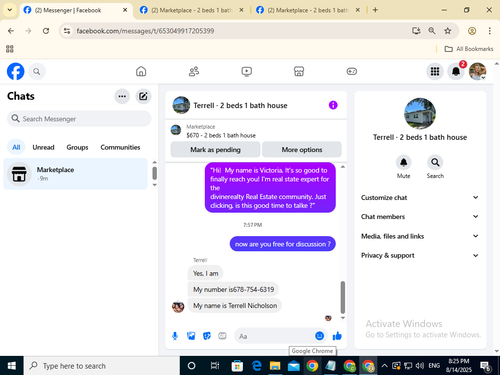This screenshot has width=500, height=375.
Task: Mute the conversation with the bell icon
Action: (x=403, y=162)
